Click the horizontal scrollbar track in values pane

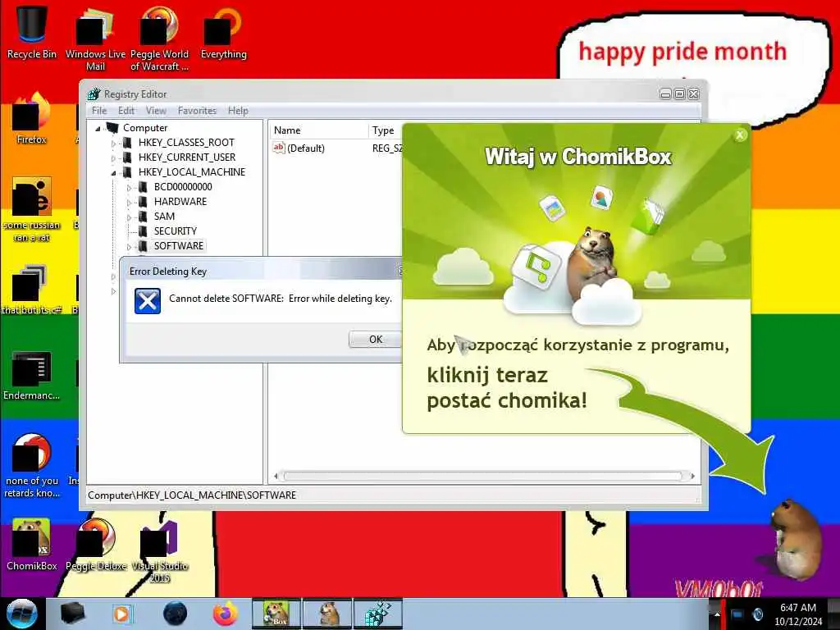click(x=484, y=476)
